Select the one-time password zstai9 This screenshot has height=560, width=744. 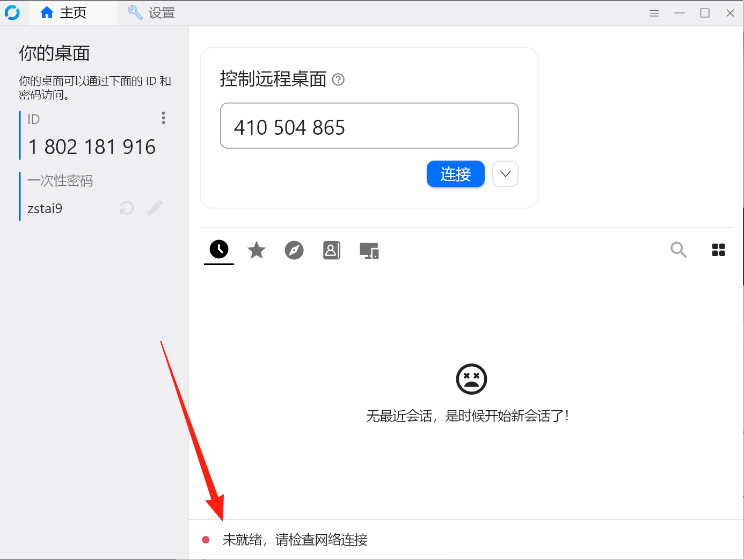[45, 208]
